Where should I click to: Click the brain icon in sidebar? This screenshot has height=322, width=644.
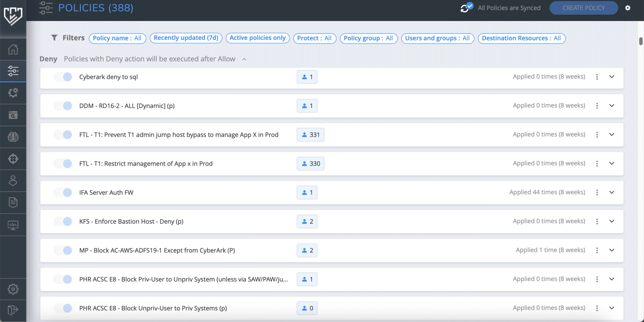click(13, 137)
